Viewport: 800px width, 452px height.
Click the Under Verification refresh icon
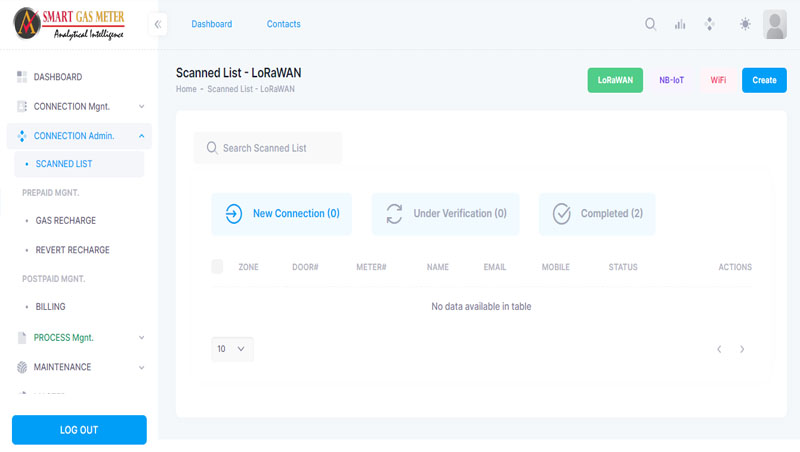[394, 214]
